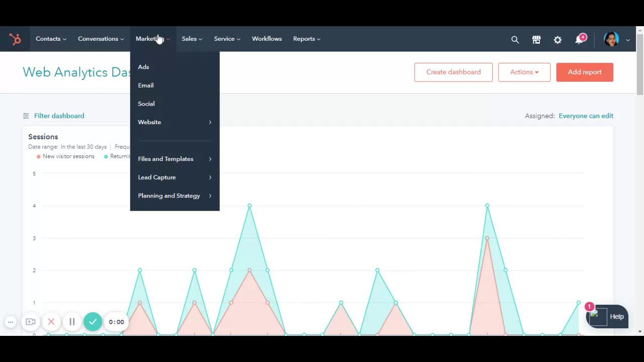Open the Actions dropdown
Screen dimensions: 644x362
coord(524,72)
